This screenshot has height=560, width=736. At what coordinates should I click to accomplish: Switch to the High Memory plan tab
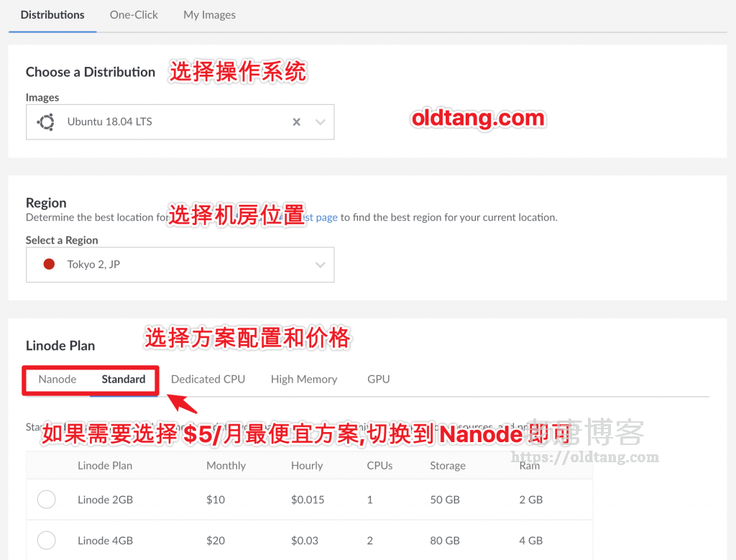[304, 380]
